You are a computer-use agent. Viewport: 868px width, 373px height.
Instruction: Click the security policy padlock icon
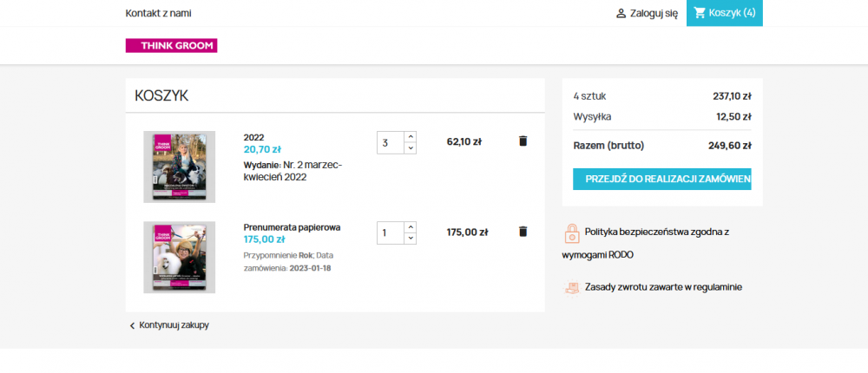[x=572, y=232]
